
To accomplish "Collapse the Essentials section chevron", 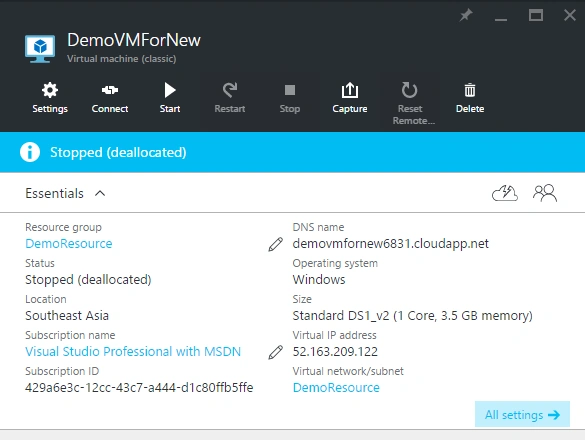I will [100, 193].
